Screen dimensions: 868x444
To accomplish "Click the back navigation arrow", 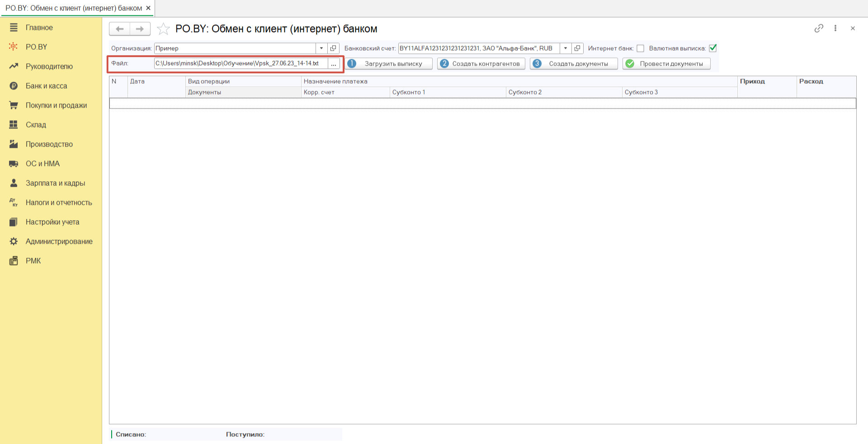I will coord(119,29).
